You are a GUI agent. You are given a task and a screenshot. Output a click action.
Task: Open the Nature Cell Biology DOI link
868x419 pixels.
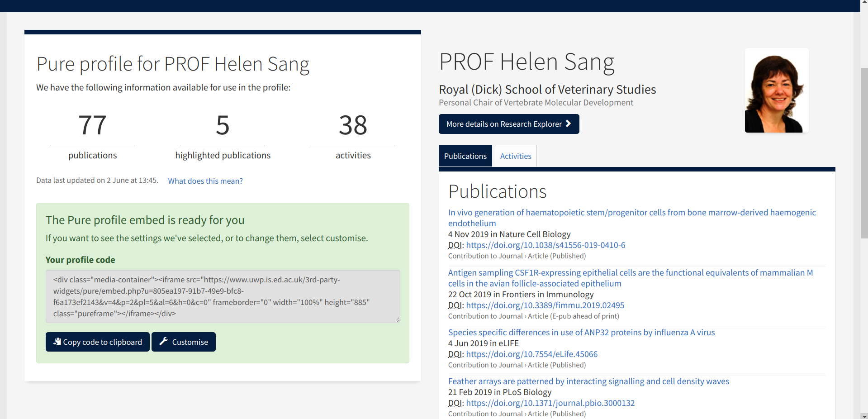tap(545, 245)
